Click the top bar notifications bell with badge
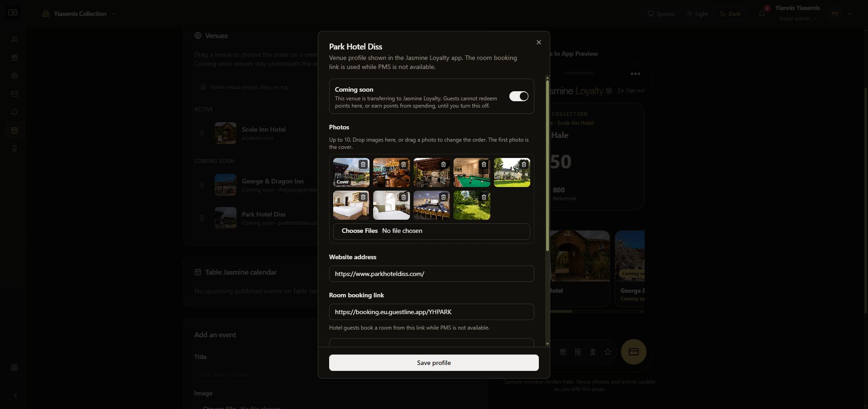The image size is (868, 409). (762, 13)
